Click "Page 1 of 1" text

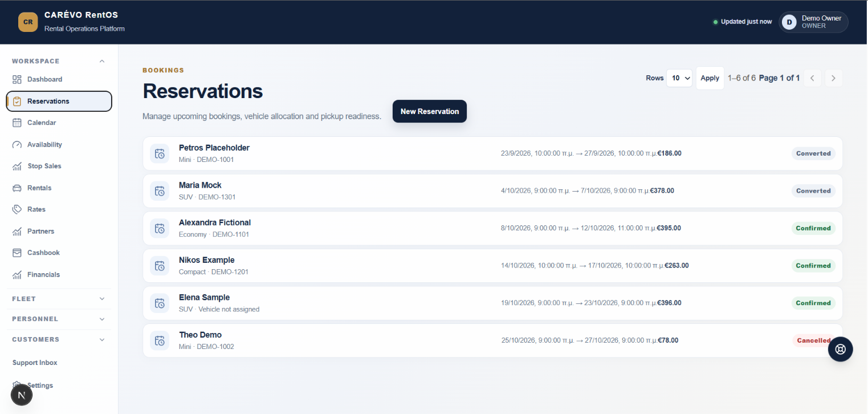779,78
